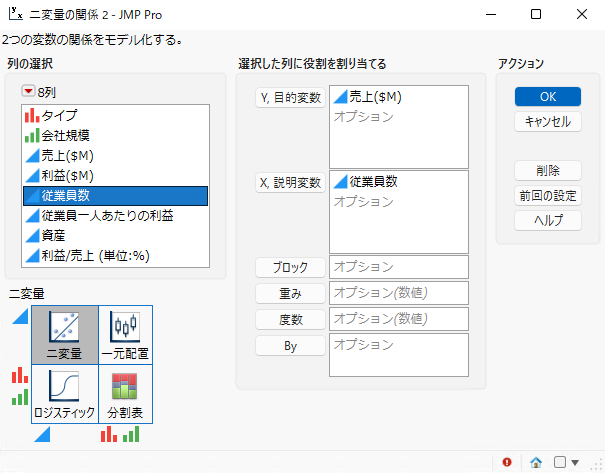The height and width of the screenshot is (473, 605).
Task: Click the green ordinal icon beside 会社規模
Action: click(32, 135)
